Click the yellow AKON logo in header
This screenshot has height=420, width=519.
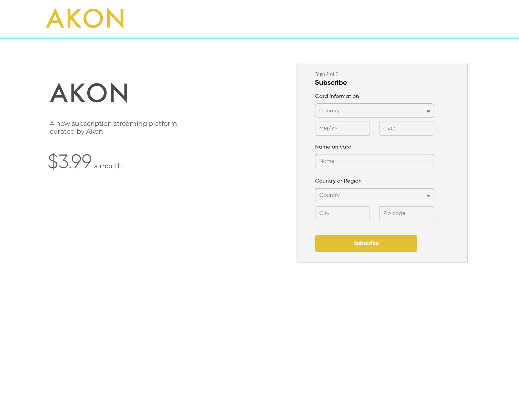pyautogui.click(x=85, y=18)
